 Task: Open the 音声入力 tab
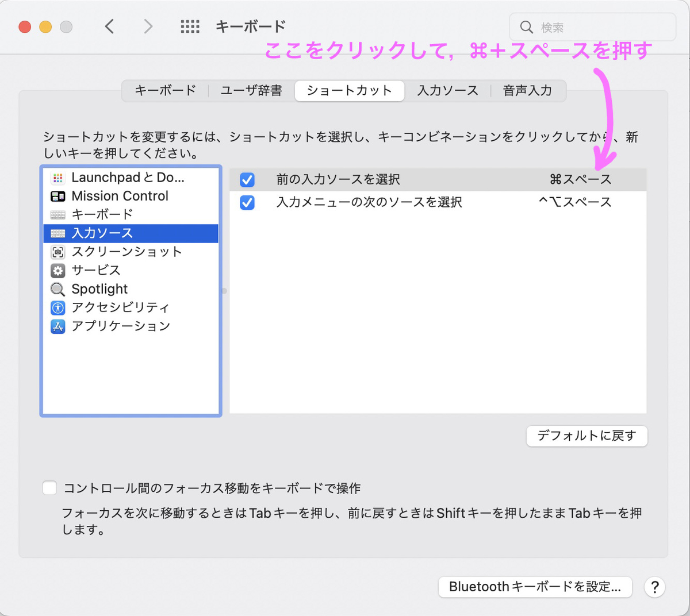coord(527,90)
